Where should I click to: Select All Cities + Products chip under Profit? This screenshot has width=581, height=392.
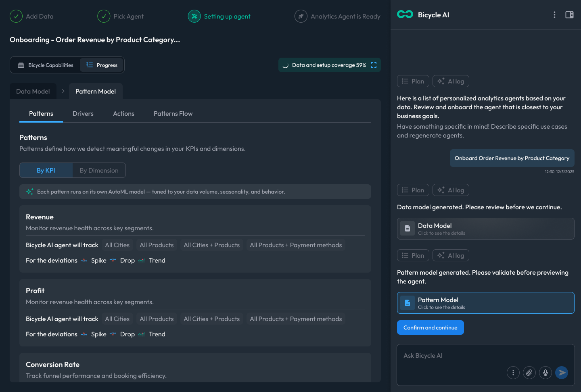point(212,319)
